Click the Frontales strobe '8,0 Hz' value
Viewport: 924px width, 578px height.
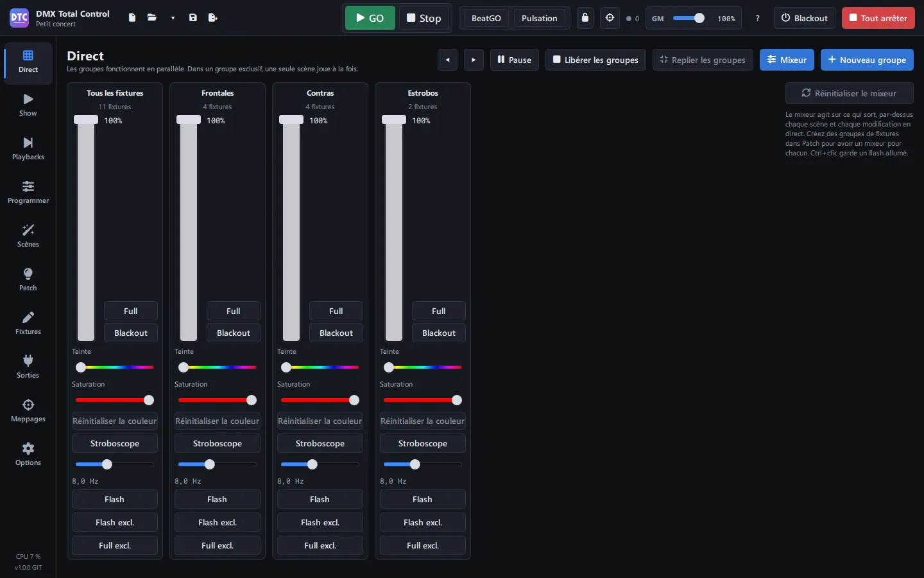tap(188, 481)
